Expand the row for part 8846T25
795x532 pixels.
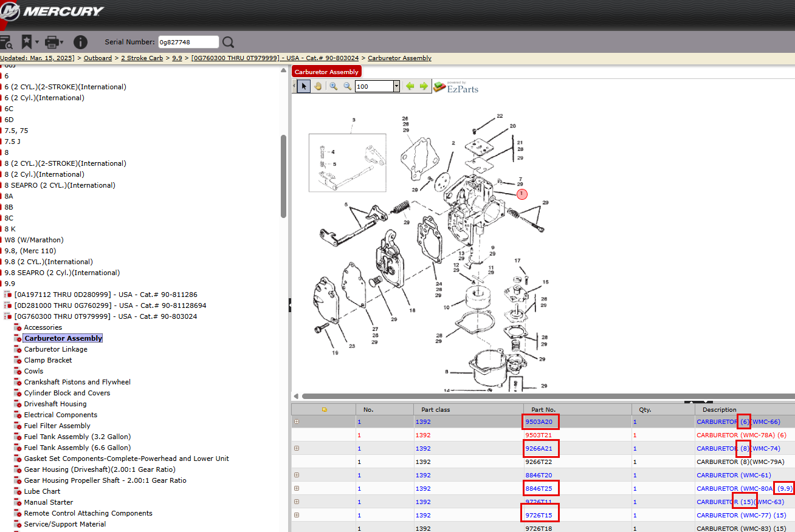pyautogui.click(x=297, y=488)
